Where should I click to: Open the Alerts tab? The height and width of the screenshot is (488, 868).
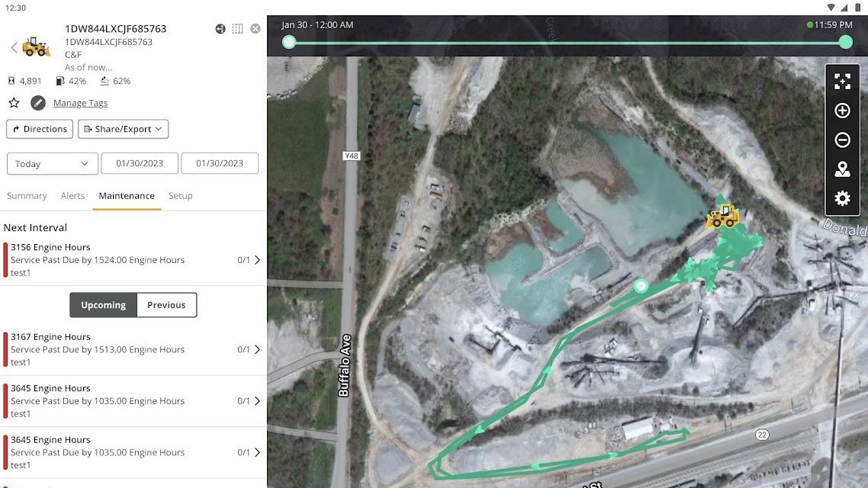pos(72,196)
